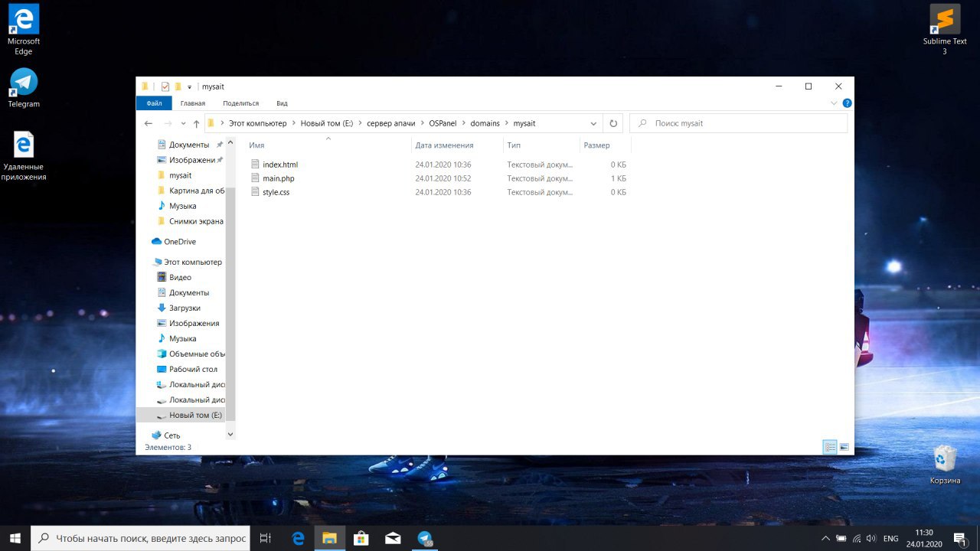Select the Корзина recycle bin icon
The image size is (980, 551).
[x=946, y=465]
